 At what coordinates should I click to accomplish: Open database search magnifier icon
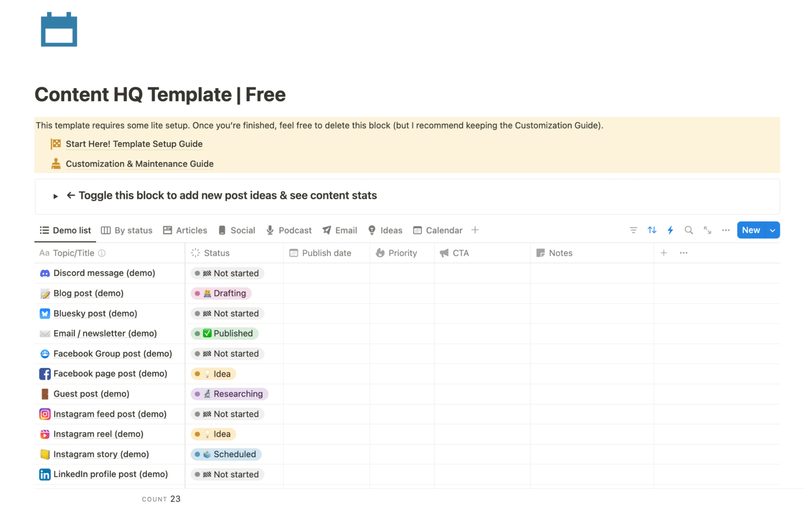click(x=689, y=230)
